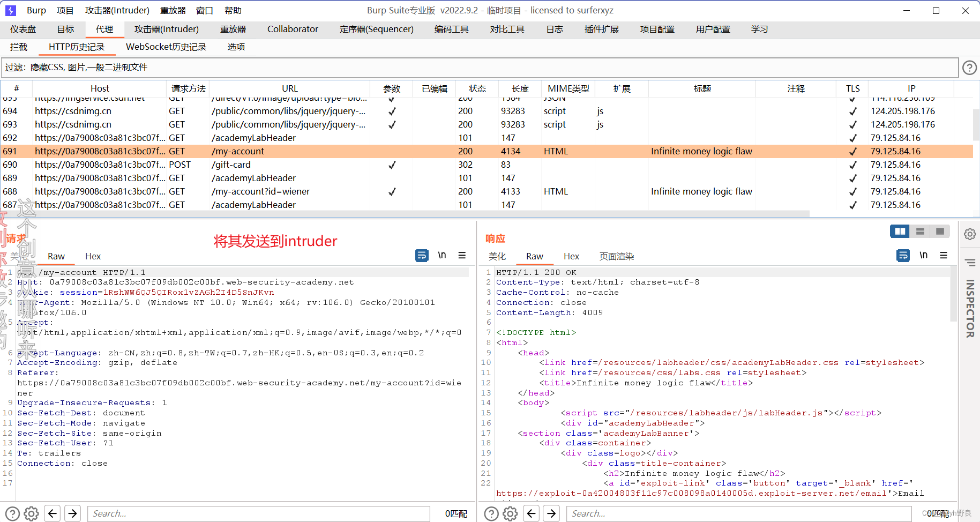Screen dimensions: 980x522
Task: Switch to 目标 tab
Action: pyautogui.click(x=66, y=29)
